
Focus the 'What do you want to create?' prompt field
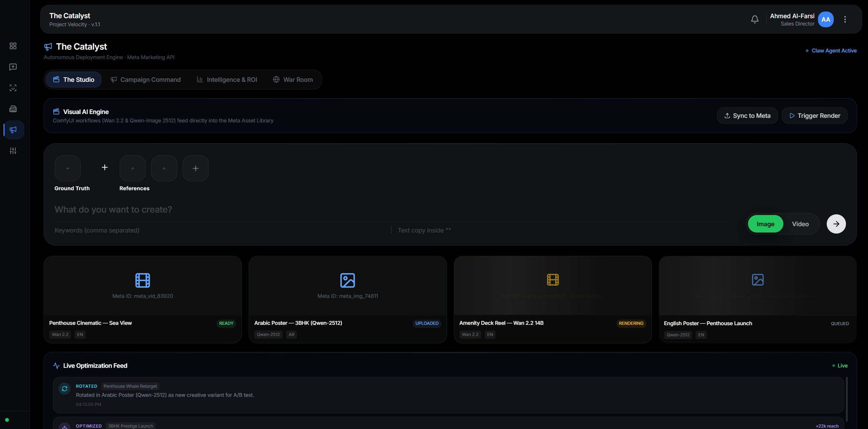click(392, 209)
